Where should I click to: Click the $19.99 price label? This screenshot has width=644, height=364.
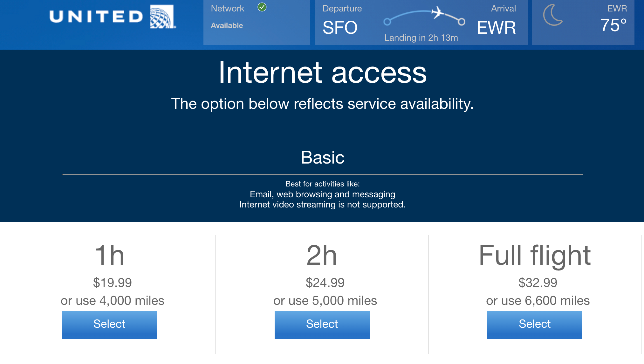coord(112,283)
